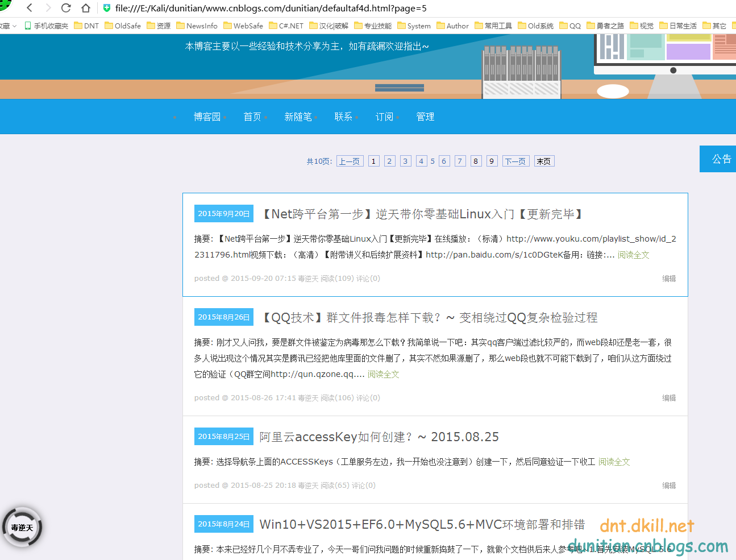
Task: Open the 阿里云accessKey post title
Action: (x=379, y=437)
